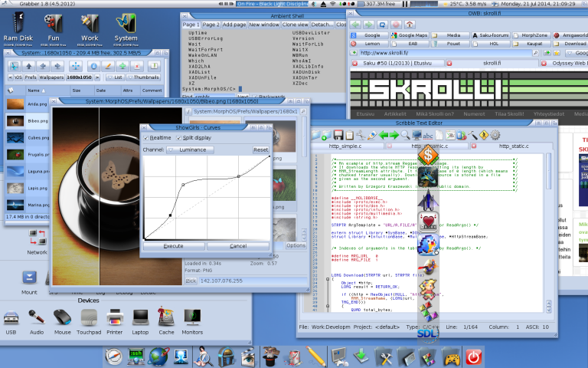Toggle the Backwards checkbox in Ambient Shell
The height and width of the screenshot is (368, 588).
click(253, 96)
